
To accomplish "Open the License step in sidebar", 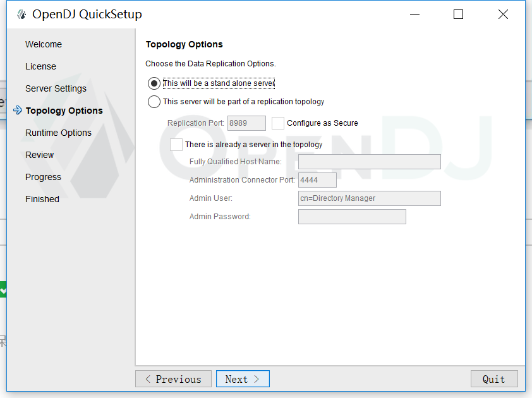I will point(40,66).
